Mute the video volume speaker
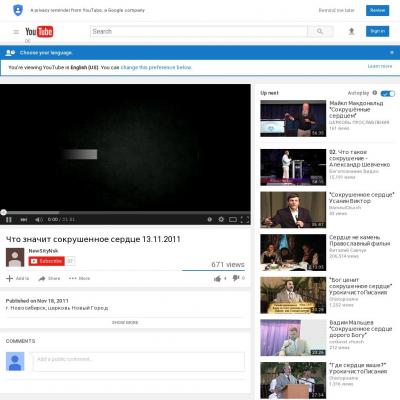Screen dimensions: 400x400 [x=39, y=220]
